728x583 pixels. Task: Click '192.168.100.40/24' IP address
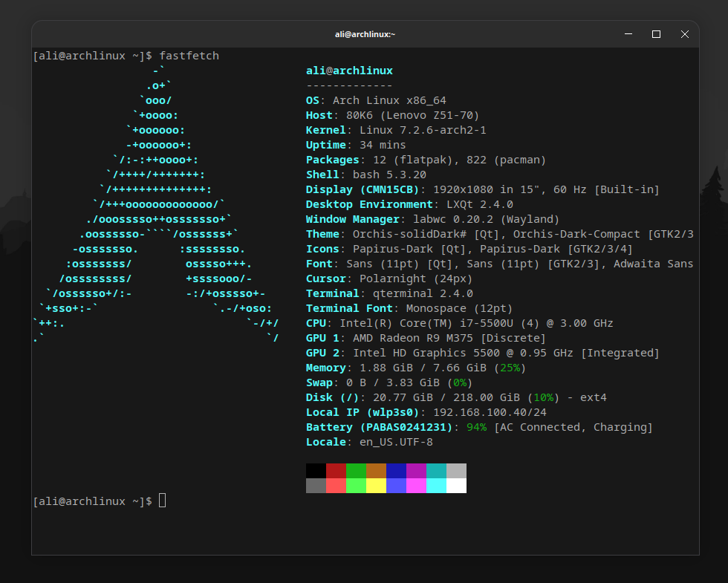(x=490, y=412)
